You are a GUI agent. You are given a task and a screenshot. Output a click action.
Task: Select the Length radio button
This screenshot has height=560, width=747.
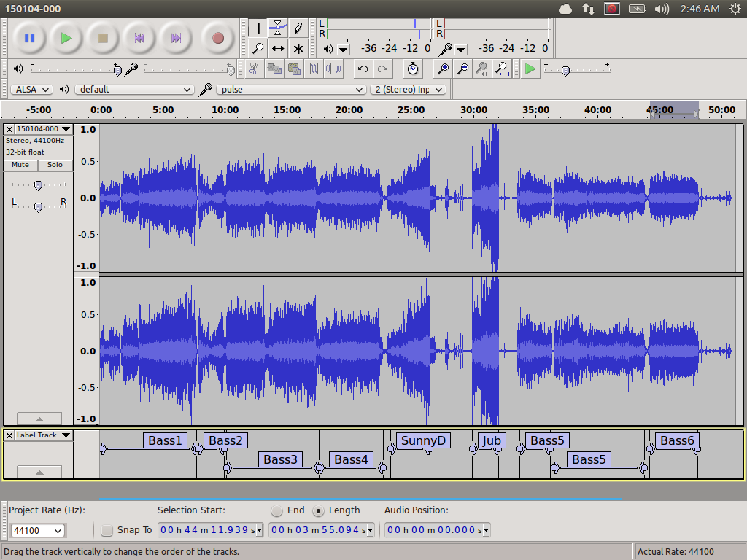pyautogui.click(x=318, y=510)
